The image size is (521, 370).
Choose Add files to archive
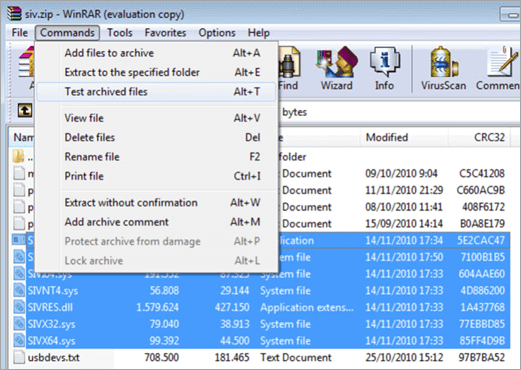(156, 53)
